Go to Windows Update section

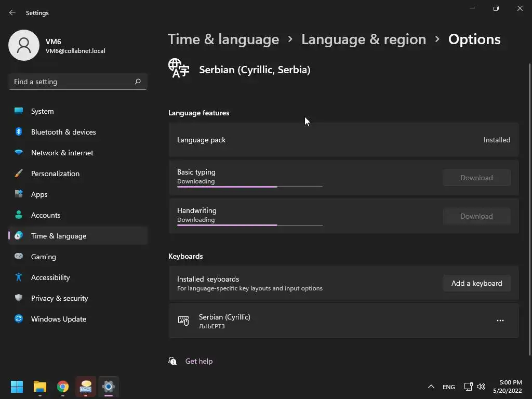coord(58,319)
